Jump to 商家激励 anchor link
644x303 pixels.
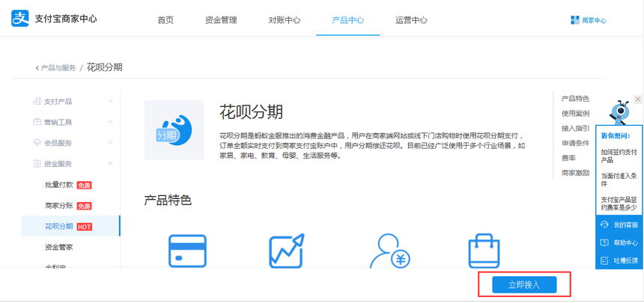click(575, 173)
